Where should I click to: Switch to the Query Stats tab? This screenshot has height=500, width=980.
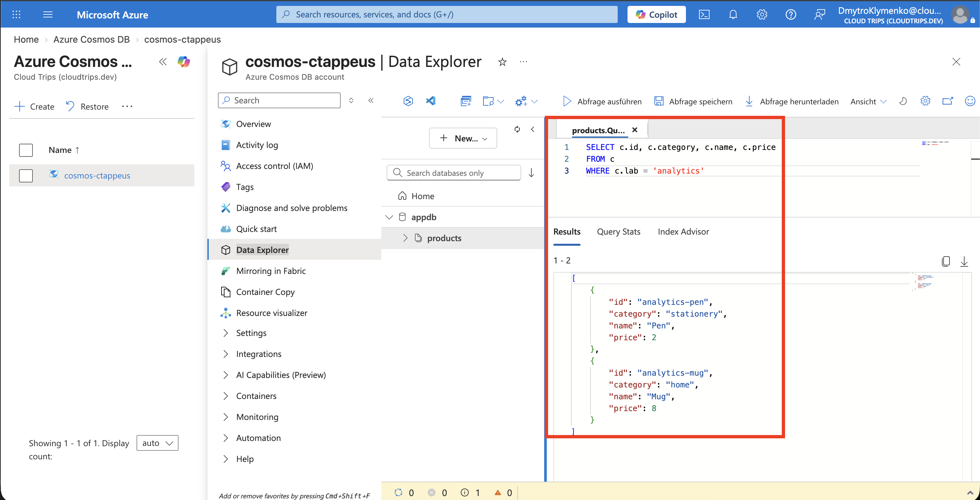coord(619,232)
